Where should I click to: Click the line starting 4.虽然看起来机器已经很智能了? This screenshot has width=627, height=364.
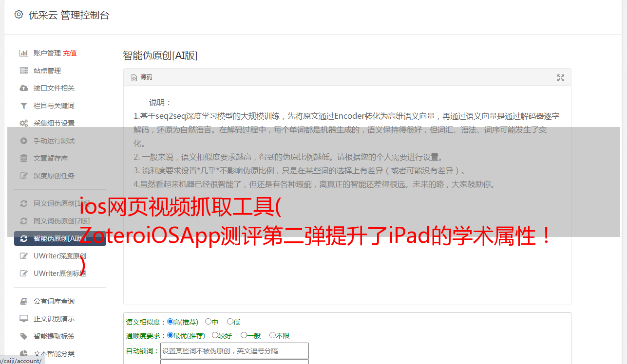[314, 184]
